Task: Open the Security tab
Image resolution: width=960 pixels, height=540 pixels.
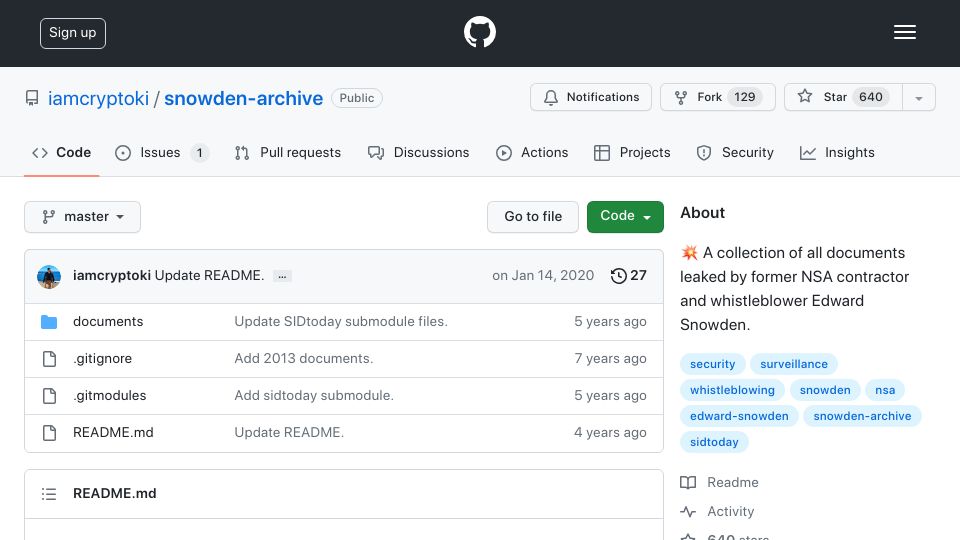Action: pyautogui.click(x=735, y=152)
